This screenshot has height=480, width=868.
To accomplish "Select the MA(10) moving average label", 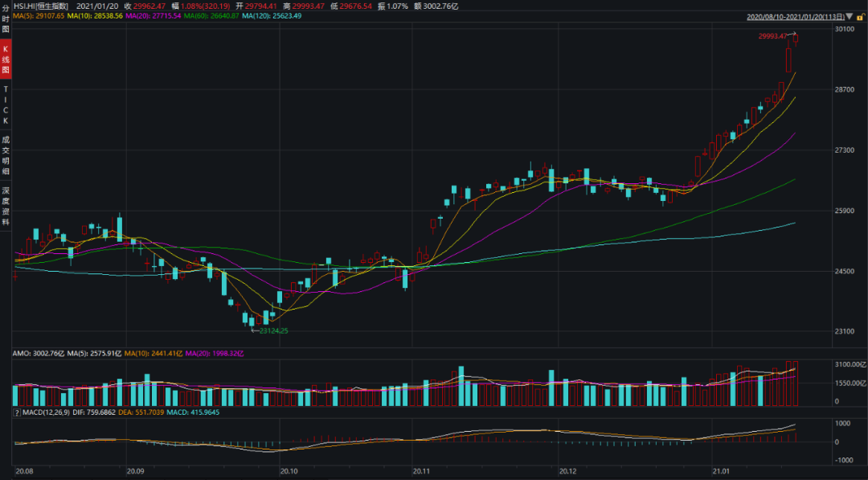I will (95, 16).
